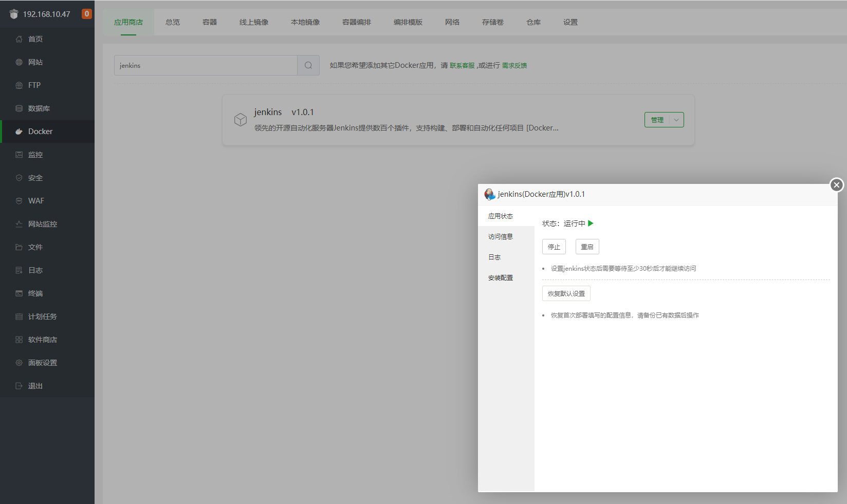Viewport: 847px width, 504px height.
Task: Click the v1.0.1 version label in card
Action: tap(303, 112)
